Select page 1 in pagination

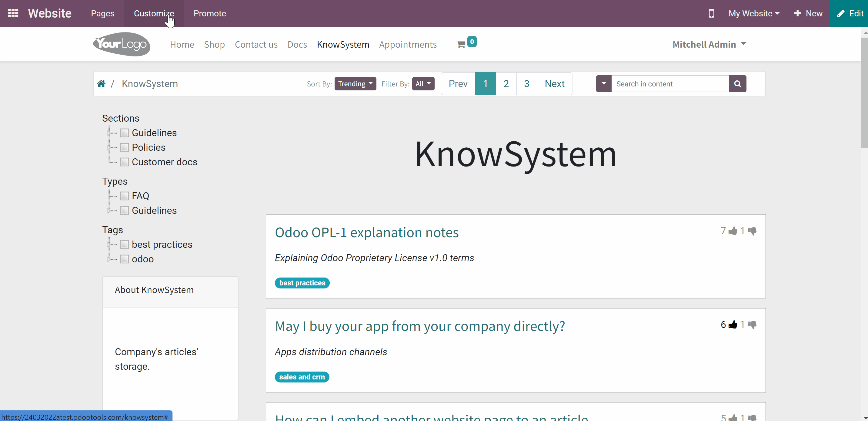(x=485, y=84)
